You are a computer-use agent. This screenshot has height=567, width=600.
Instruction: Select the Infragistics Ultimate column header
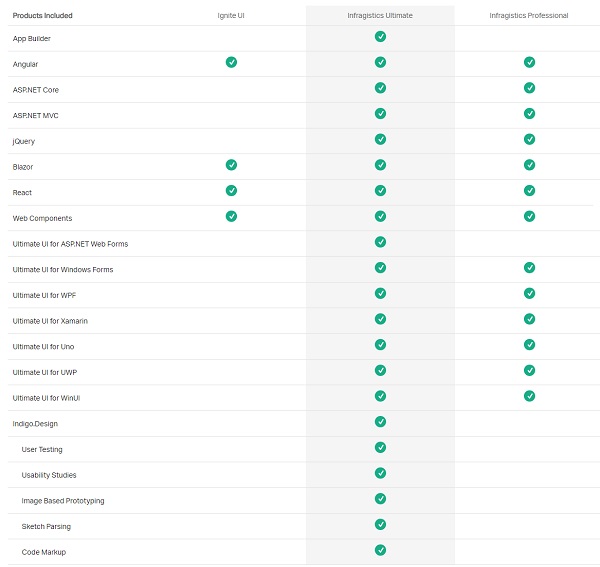tap(380, 16)
